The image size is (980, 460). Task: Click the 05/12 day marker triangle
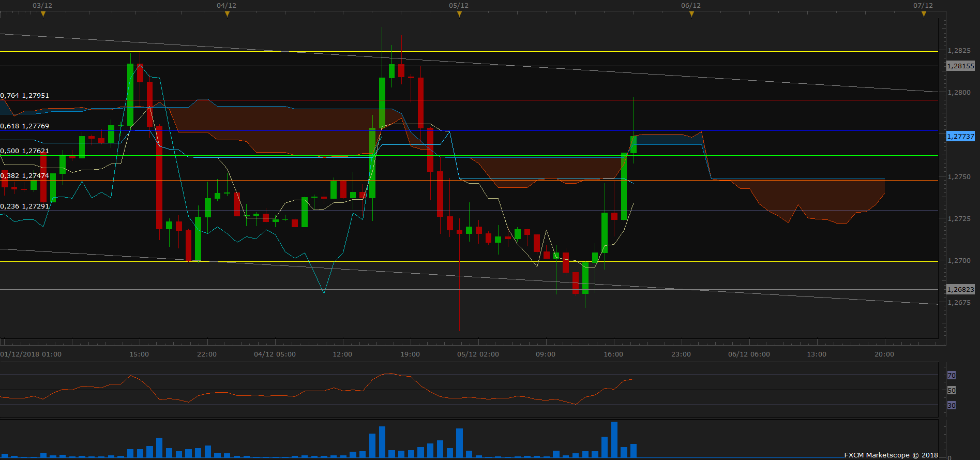[x=459, y=14]
